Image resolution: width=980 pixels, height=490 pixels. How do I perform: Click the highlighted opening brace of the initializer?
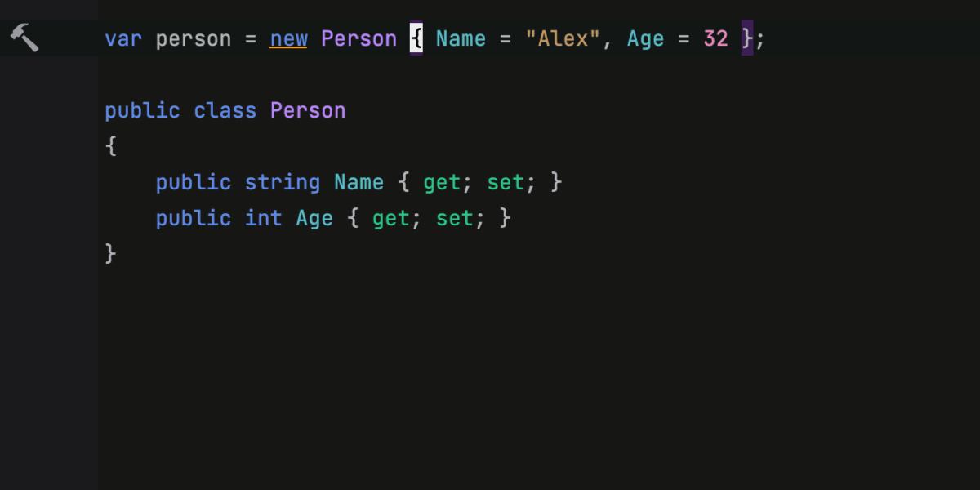(416, 38)
